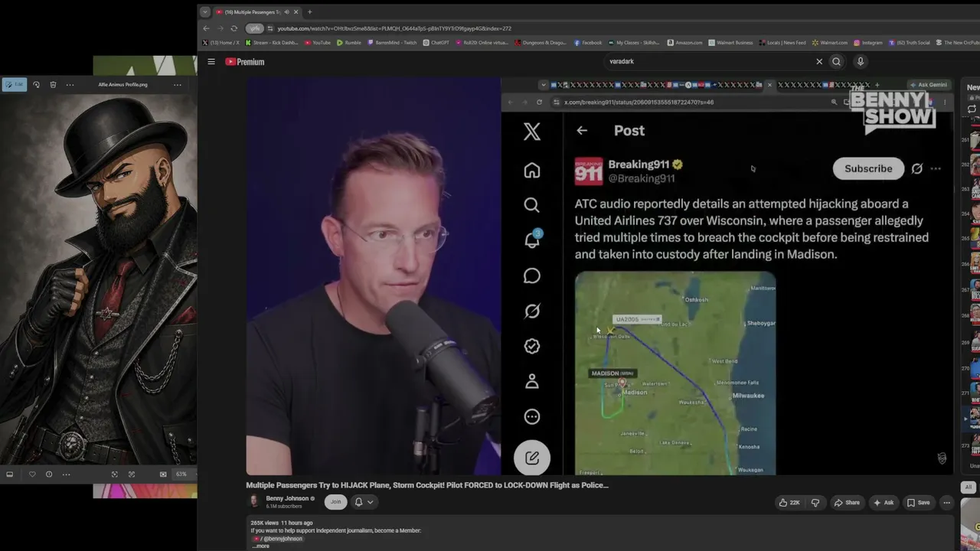980x551 pixels.
Task: Click the Ask Gemini button
Action: click(x=929, y=85)
